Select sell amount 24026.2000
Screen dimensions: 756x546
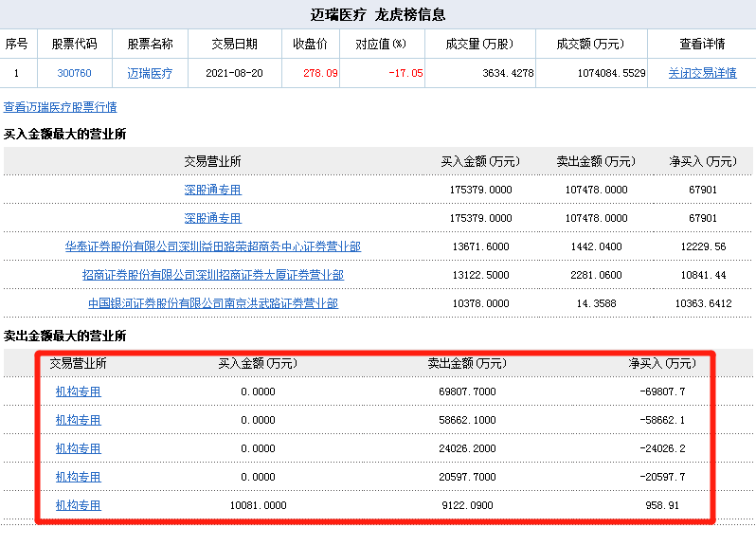(467, 448)
